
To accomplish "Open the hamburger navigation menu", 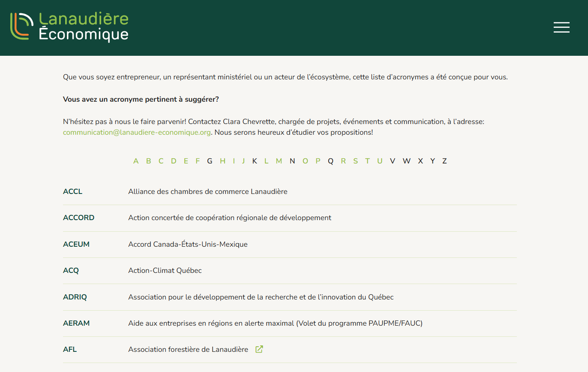I will tap(561, 27).
